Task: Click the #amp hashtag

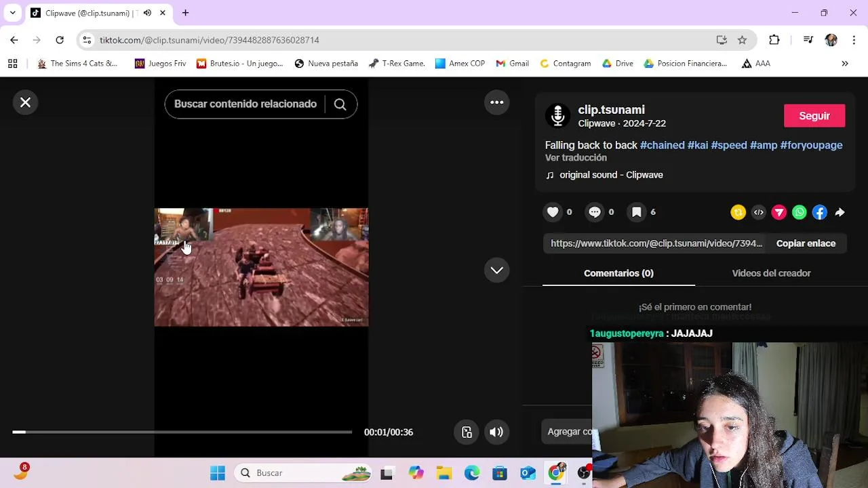Action: pos(764,145)
